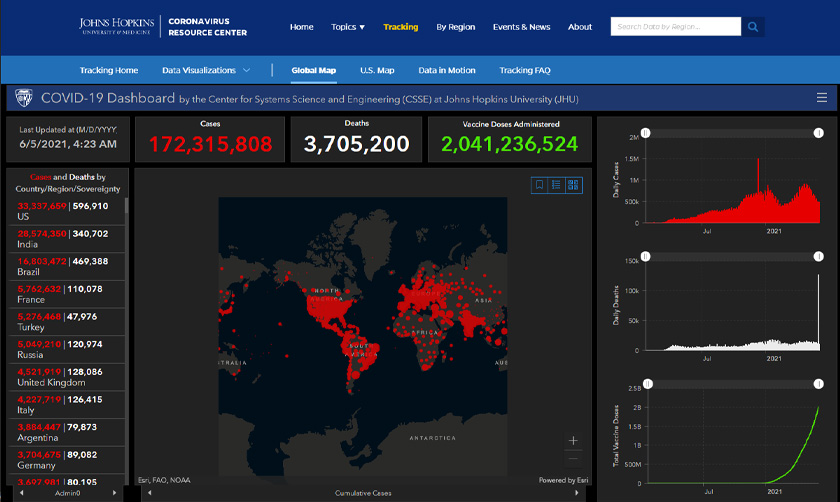Expand the Topics dropdown menu

click(x=348, y=27)
